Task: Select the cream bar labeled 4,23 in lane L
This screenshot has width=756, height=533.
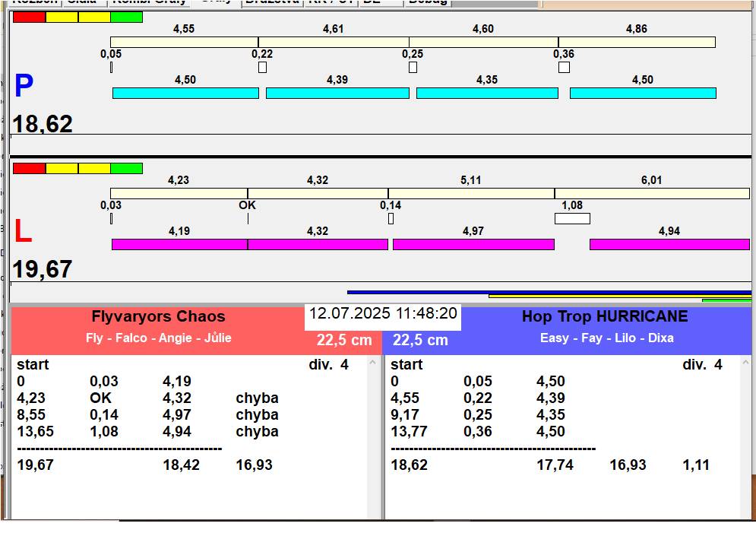Action: point(179,193)
